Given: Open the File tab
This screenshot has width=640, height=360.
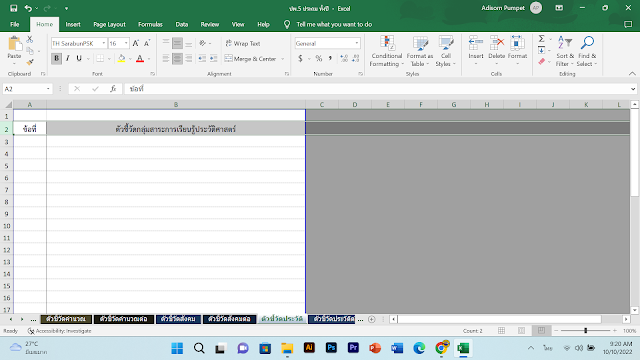Looking at the screenshot, I should click(x=15, y=24).
